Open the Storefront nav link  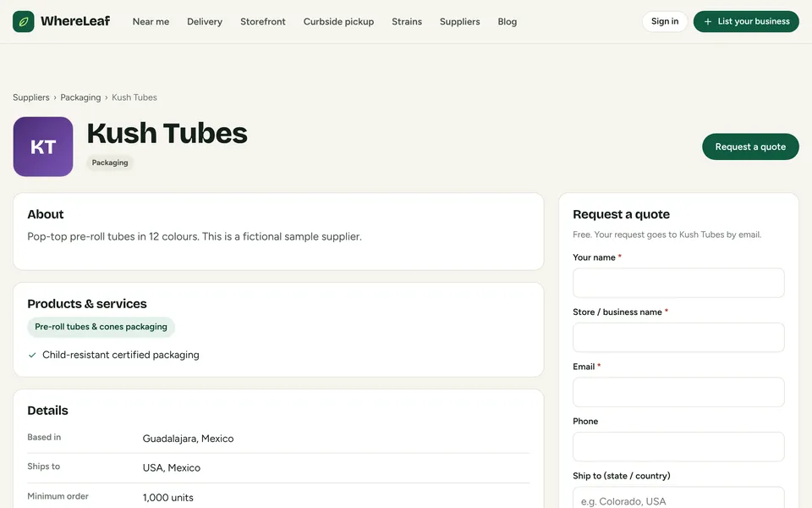[262, 21]
